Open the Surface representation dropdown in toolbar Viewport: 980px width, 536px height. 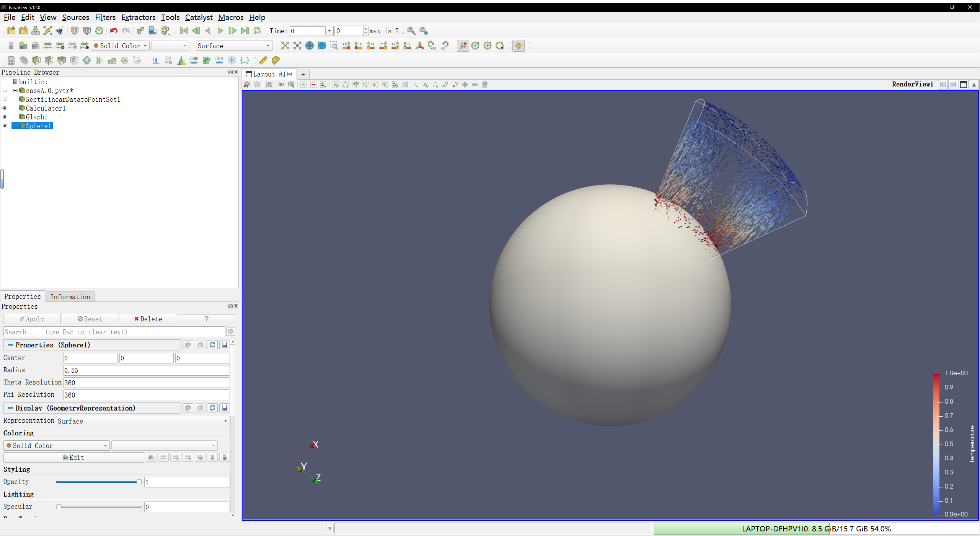point(233,46)
